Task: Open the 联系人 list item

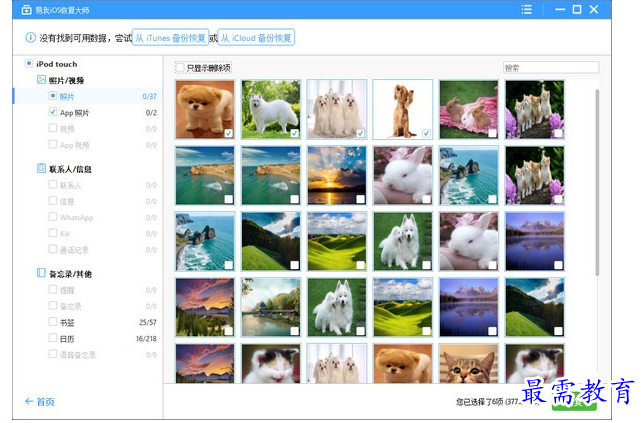Action: tap(70, 185)
